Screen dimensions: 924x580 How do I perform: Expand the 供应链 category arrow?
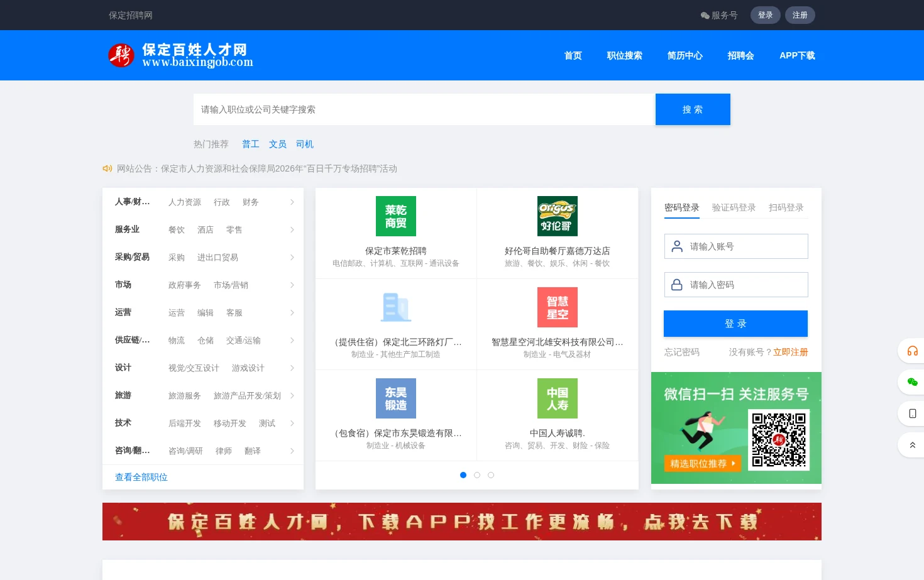click(292, 340)
